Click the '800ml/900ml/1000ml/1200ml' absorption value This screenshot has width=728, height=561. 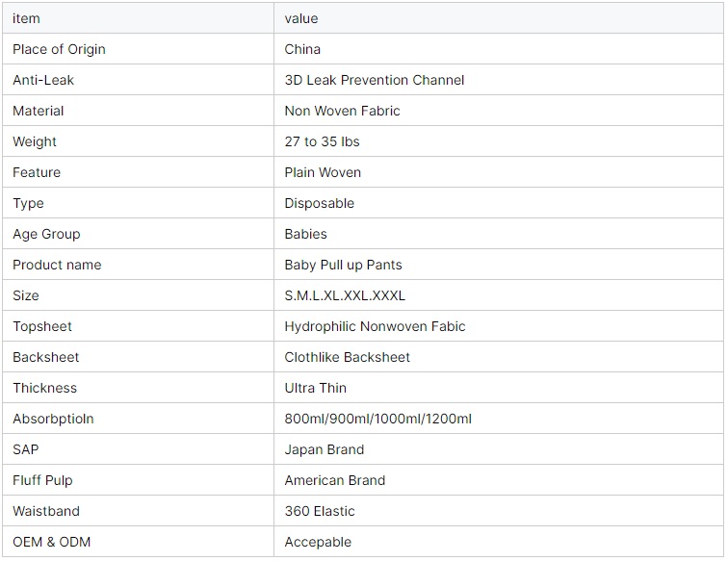[377, 419]
